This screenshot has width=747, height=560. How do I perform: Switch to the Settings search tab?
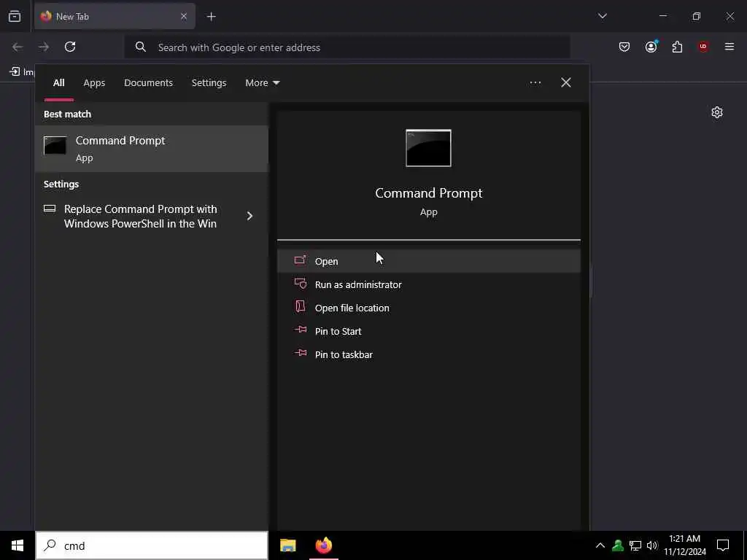209,83
